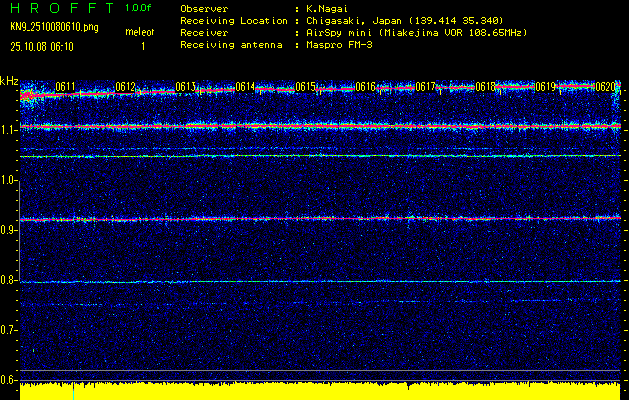Viewport: 629px width, 400px height.
Task: Click the 0.9 kHz frequency label
Action: pos(9,230)
